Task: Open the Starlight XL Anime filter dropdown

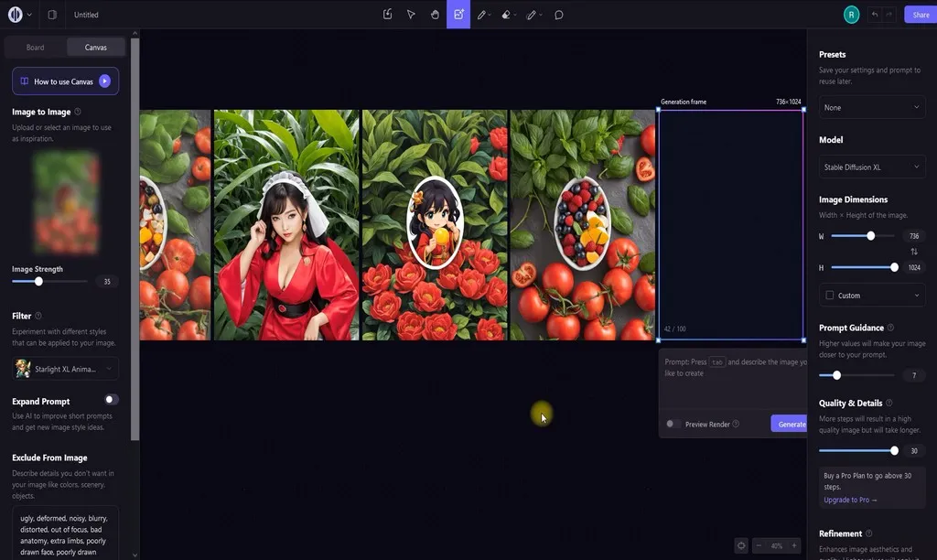Action: (64, 368)
